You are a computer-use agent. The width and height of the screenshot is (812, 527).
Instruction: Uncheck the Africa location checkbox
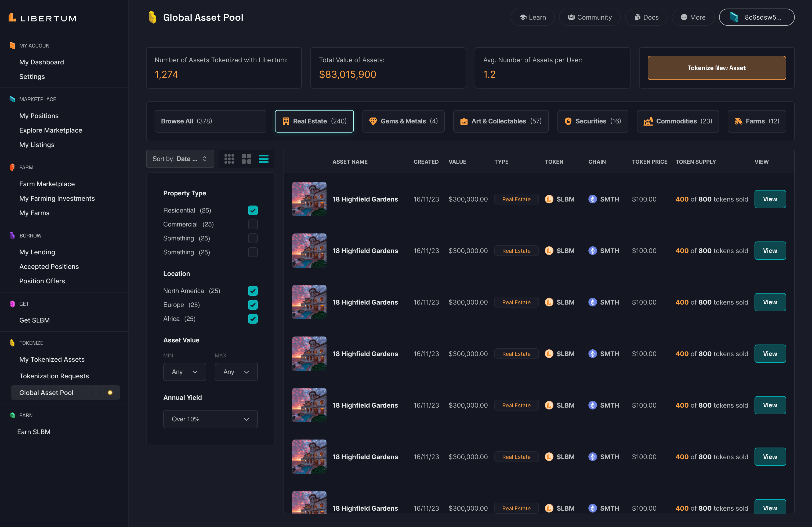pyautogui.click(x=253, y=319)
